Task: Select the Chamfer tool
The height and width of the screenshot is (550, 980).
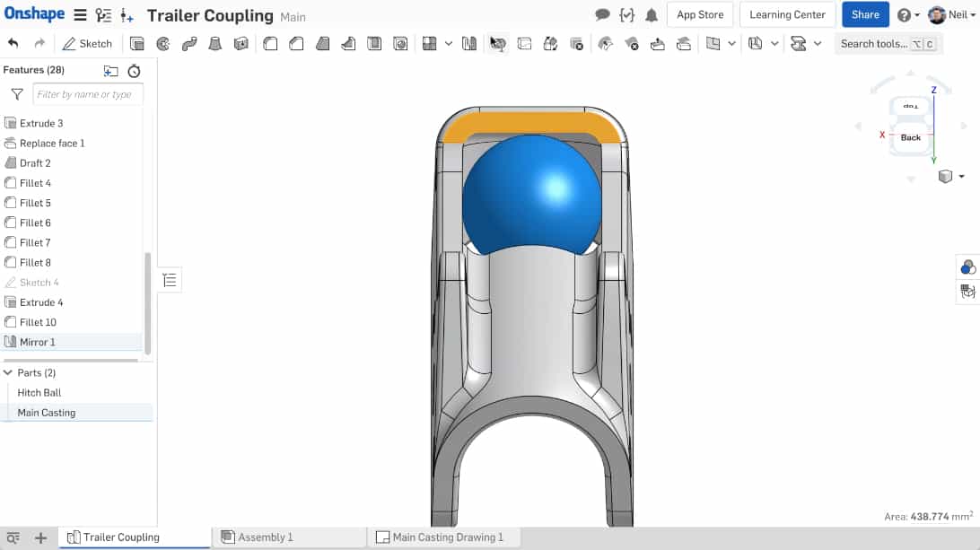Action: pyautogui.click(x=296, y=44)
